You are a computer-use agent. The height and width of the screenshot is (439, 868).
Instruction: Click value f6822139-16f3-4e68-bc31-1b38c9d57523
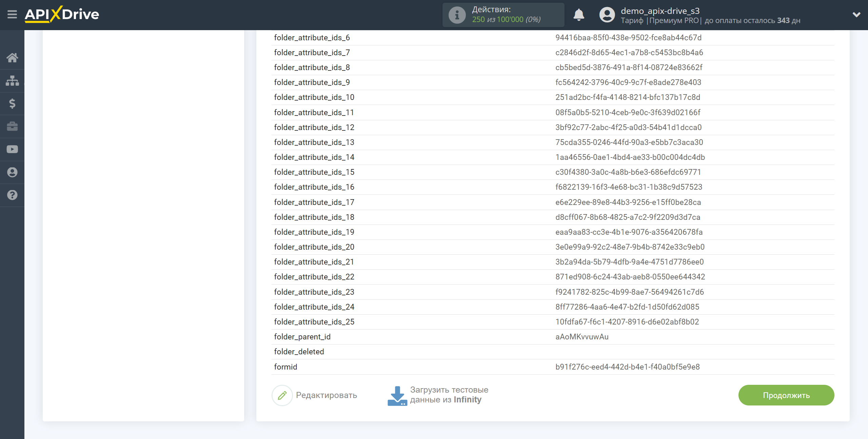629,187
